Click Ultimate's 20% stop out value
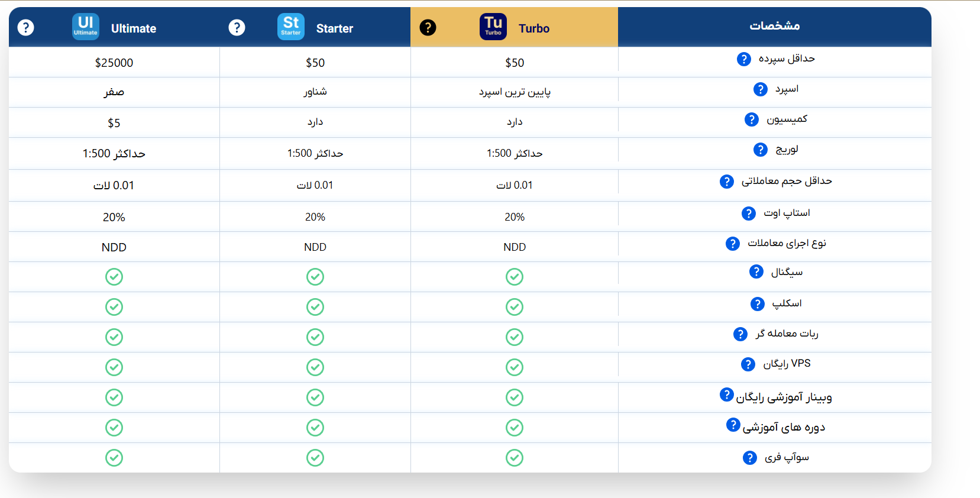Image resolution: width=980 pixels, height=498 pixels. pyautogui.click(x=114, y=218)
